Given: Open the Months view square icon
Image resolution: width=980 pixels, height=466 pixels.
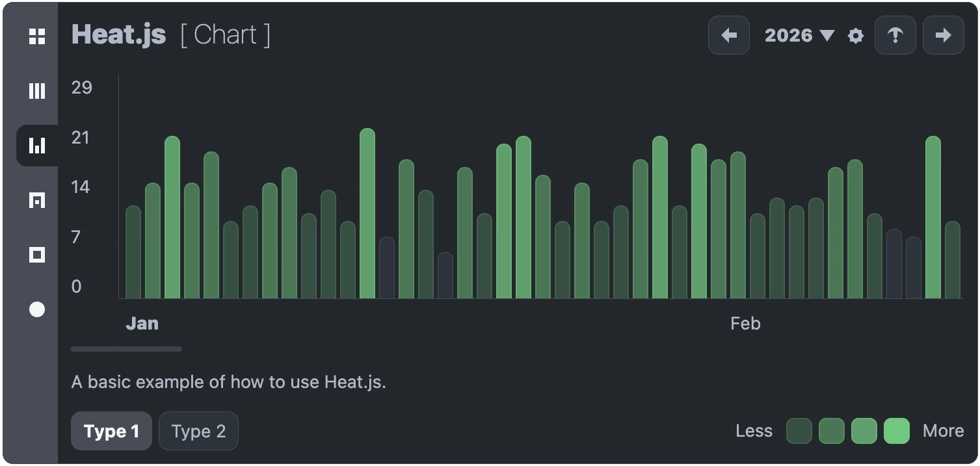Looking at the screenshot, I should click(x=37, y=255).
